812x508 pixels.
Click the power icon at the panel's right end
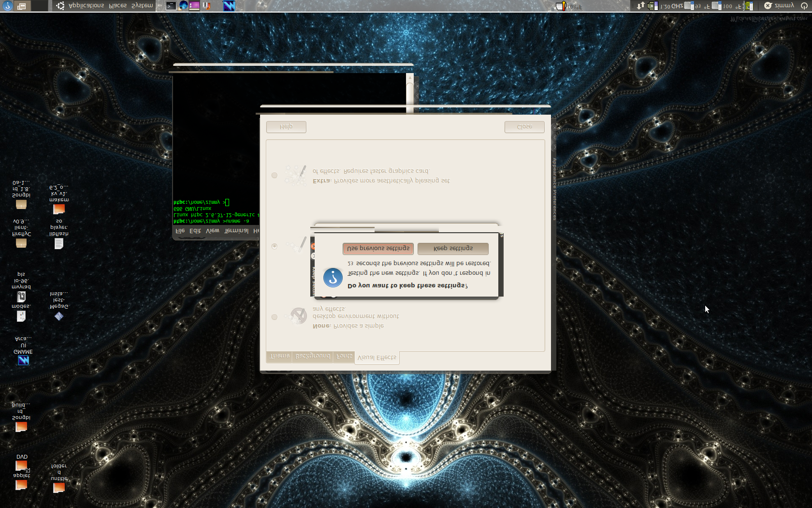(x=804, y=6)
